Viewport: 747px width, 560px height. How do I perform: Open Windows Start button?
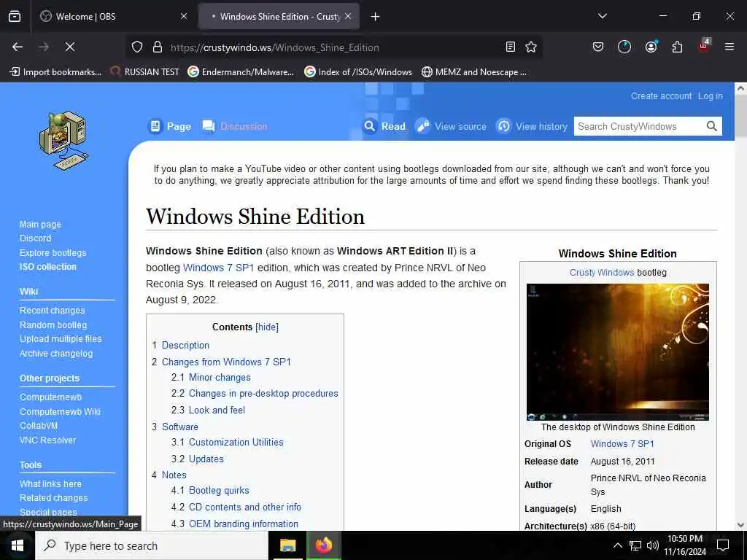[18, 545]
